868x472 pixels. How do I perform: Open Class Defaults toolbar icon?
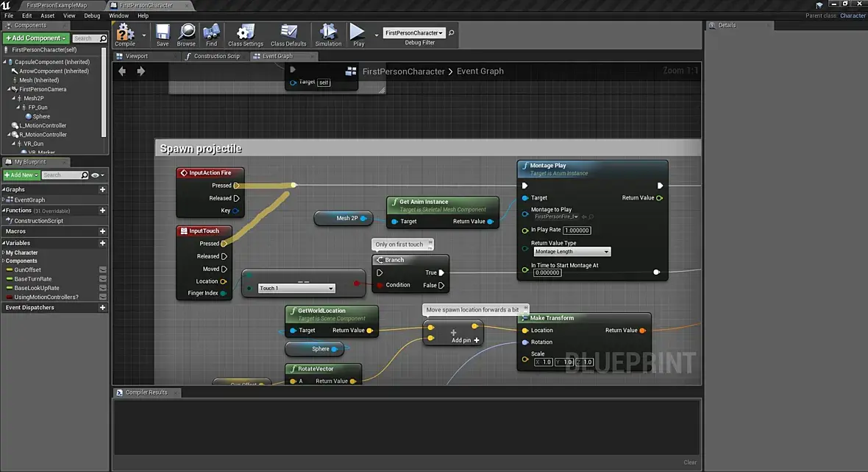(288, 32)
